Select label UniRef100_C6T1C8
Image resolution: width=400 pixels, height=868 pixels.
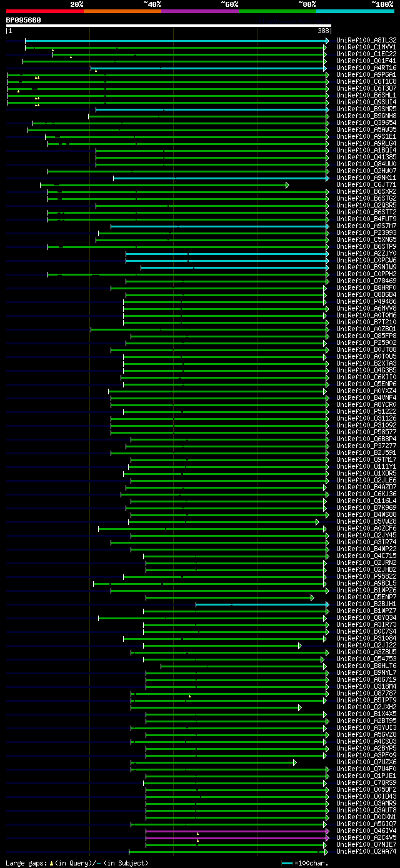click(x=366, y=81)
